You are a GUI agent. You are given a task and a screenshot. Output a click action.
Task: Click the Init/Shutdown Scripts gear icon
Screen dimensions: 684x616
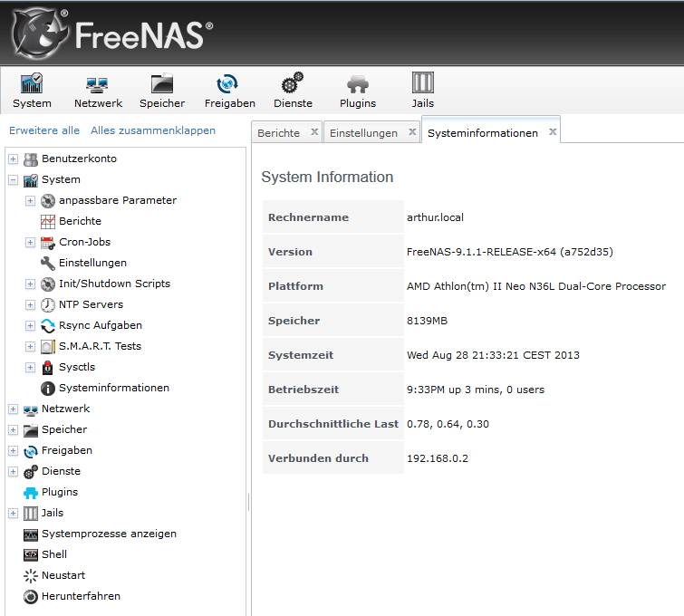(x=47, y=284)
